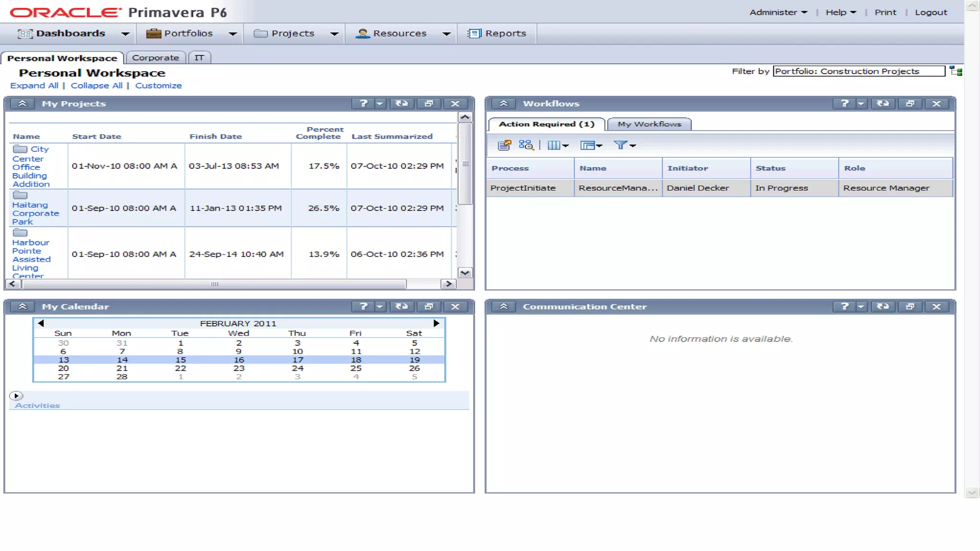Select the Action Required (1) tab
The width and height of the screenshot is (980, 551).
[x=546, y=124]
